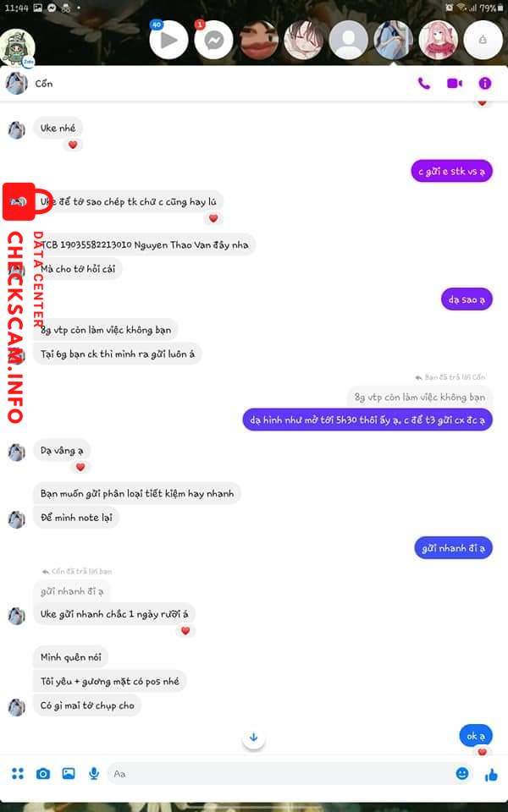Image resolution: width=508 pixels, height=812 pixels.
Task: Open the Messenger chat head with badge
Action: [213, 41]
